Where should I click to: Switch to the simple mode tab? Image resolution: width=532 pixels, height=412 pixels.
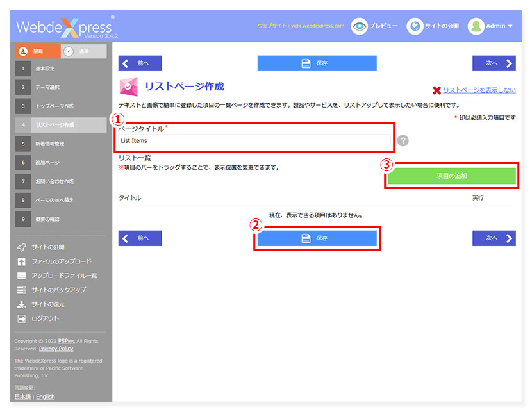click(x=38, y=51)
